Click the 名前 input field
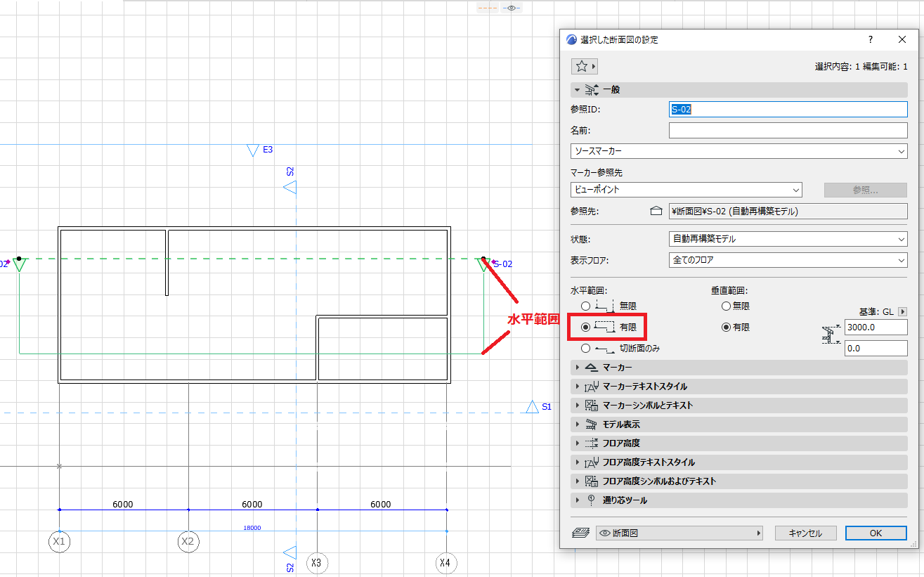This screenshot has height=577, width=924. (x=788, y=131)
